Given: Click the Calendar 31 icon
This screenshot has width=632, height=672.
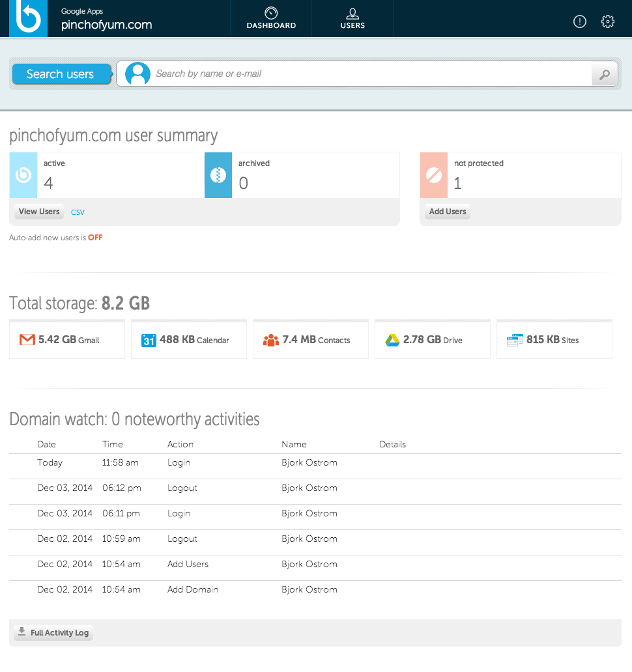Looking at the screenshot, I should [x=149, y=341].
